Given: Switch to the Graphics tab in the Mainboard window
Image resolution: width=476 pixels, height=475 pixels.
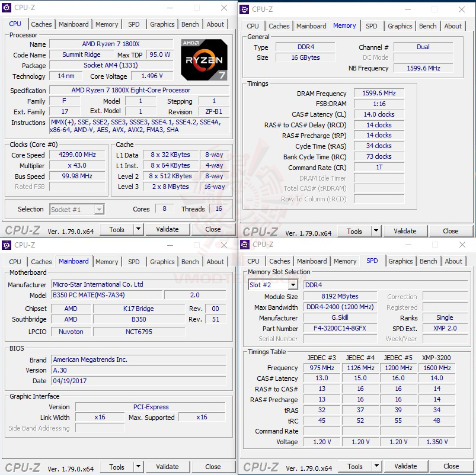Looking at the screenshot, I should [x=162, y=262].
